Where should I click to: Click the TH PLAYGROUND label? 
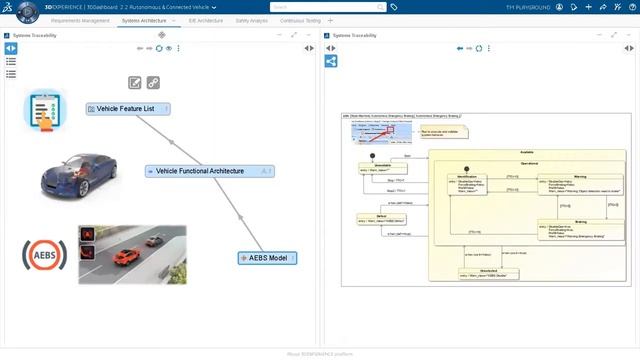528,7
